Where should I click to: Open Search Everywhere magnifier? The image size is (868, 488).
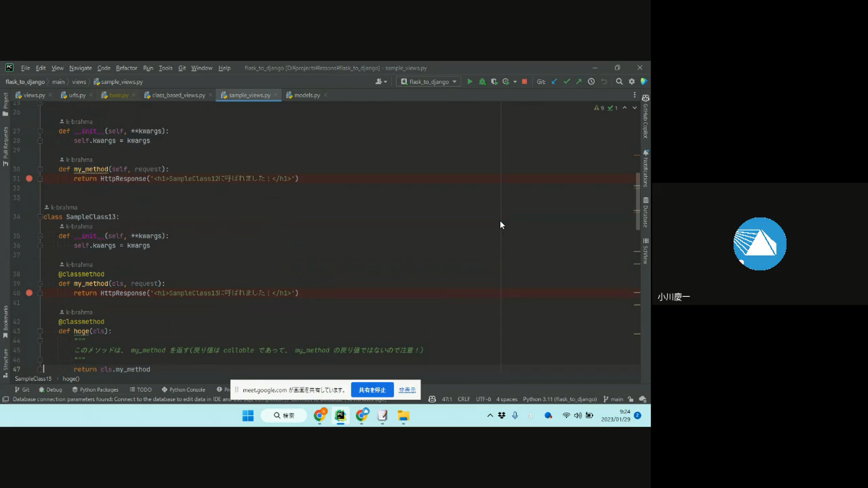(x=619, y=81)
